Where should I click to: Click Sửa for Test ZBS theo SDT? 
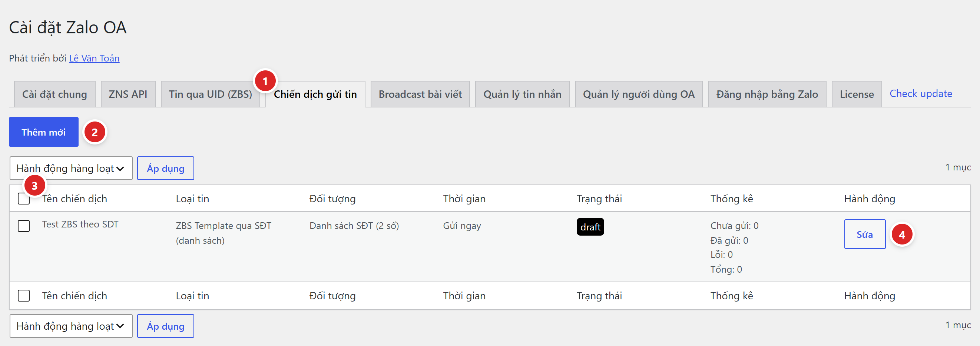click(x=865, y=234)
